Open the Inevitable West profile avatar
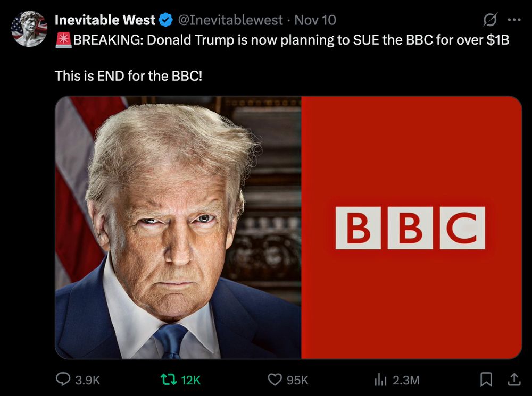The image size is (532, 396). click(x=29, y=29)
